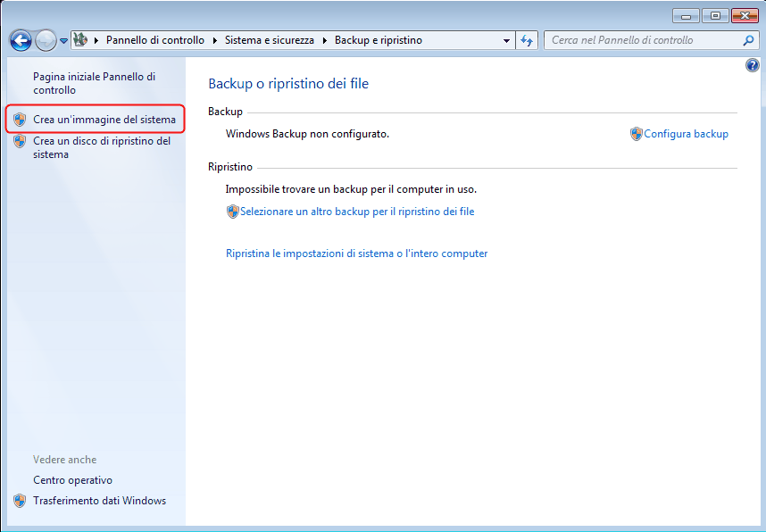Image resolution: width=766 pixels, height=532 pixels.
Task: Click Crea un'immagine del sistema link
Action: [x=104, y=120]
